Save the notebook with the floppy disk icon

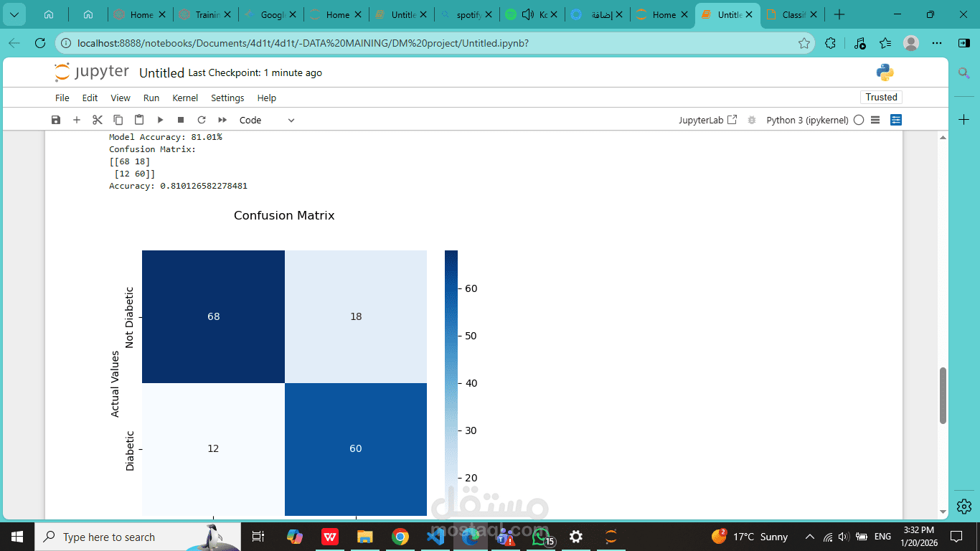click(56, 120)
